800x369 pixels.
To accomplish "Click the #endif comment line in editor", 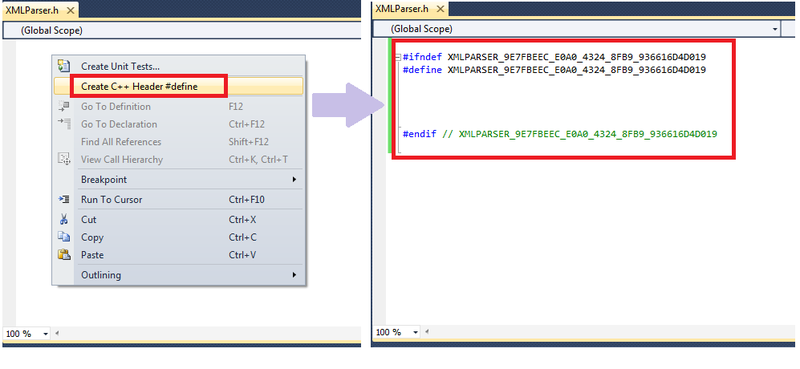I will [560, 134].
